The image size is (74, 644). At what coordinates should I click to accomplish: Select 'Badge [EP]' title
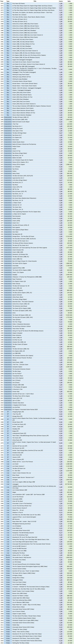tap(15, 431)
